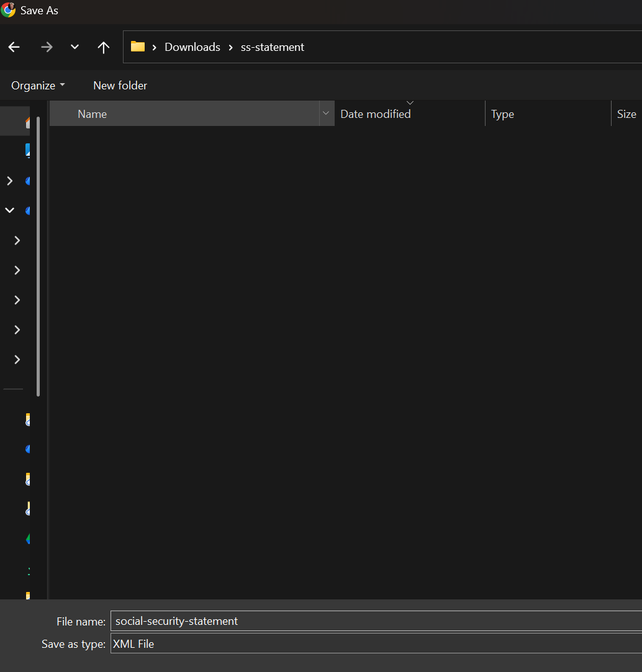Open chevron between folder icon and Downloads

[x=155, y=47]
